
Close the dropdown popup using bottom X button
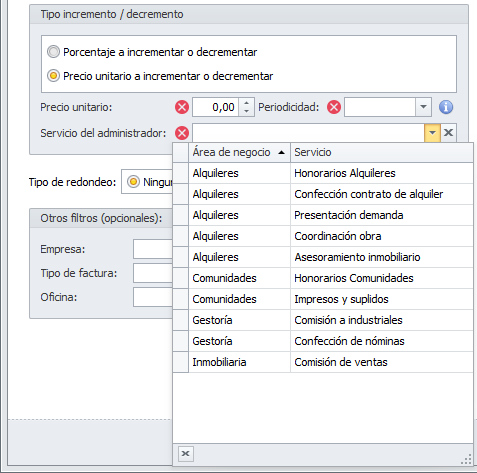[x=186, y=453]
